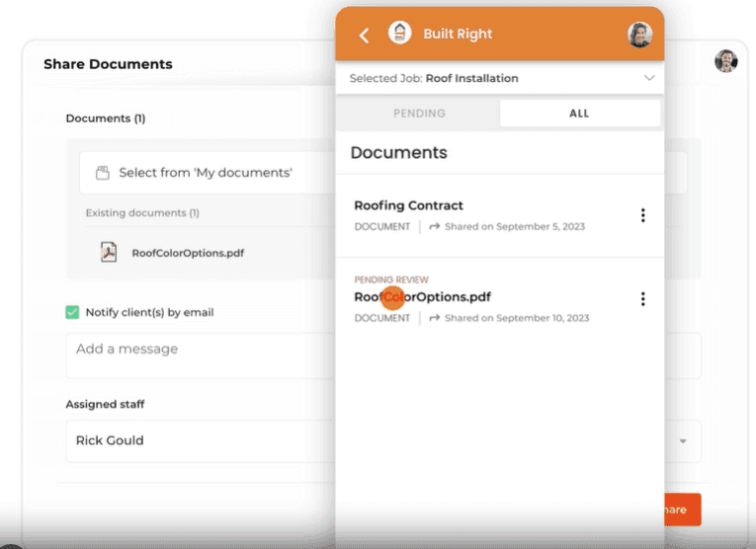Open the user avatar in the orange header
The image size is (756, 549).
639,35
